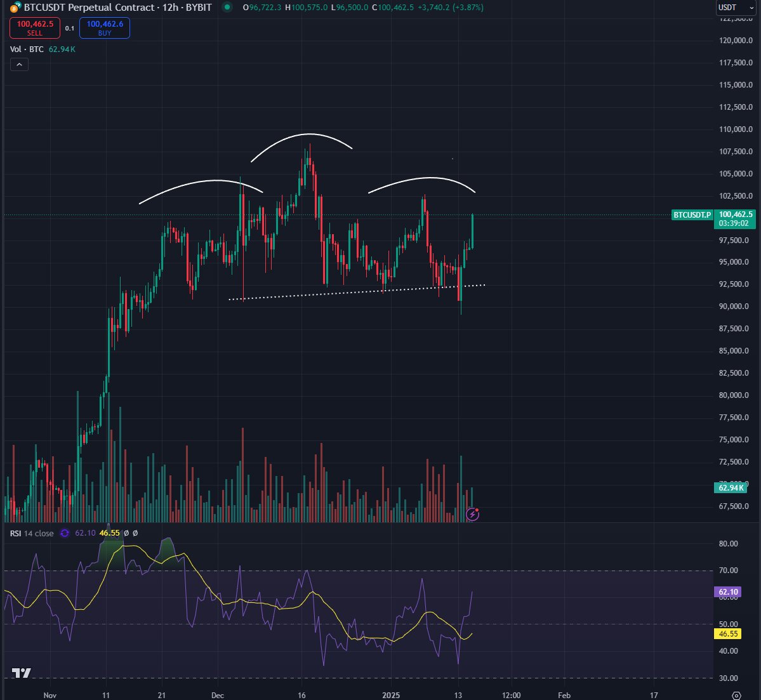Click the purple RSI indicator icon
Screen dimensions: 761x700
click(x=64, y=533)
